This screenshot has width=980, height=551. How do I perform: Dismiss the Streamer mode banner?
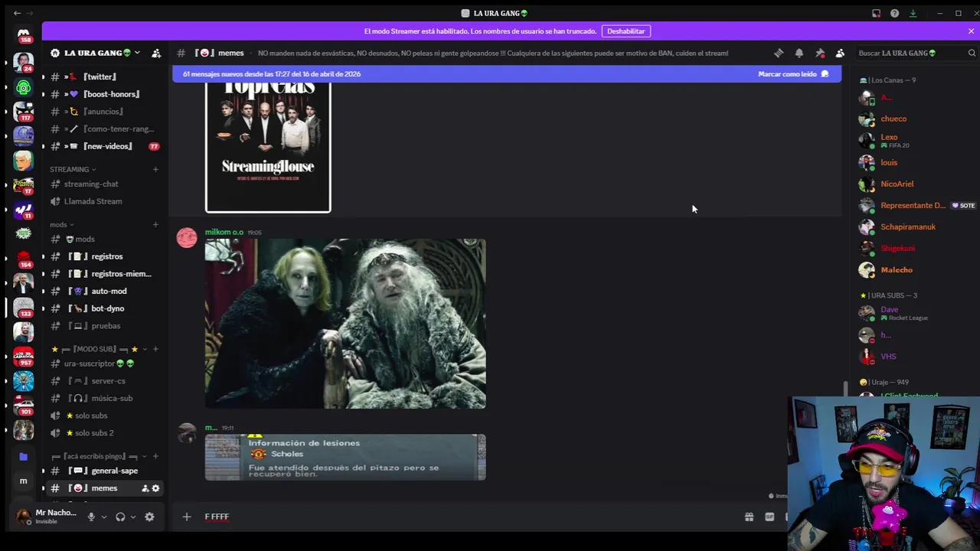971,31
